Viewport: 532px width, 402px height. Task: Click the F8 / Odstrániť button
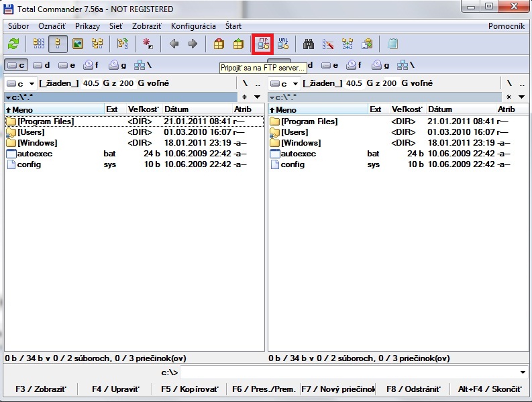coord(413,389)
